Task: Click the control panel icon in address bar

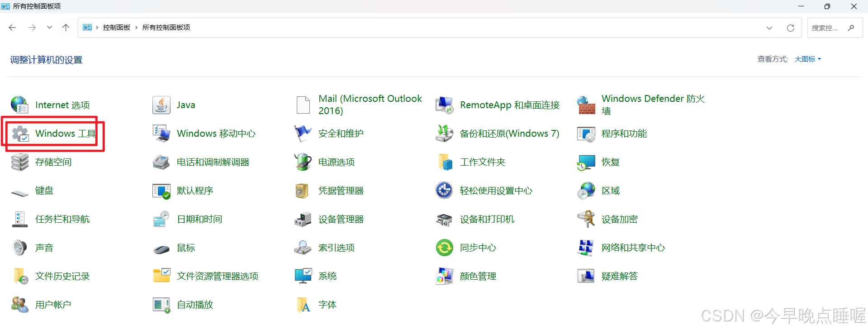Action: tap(87, 28)
